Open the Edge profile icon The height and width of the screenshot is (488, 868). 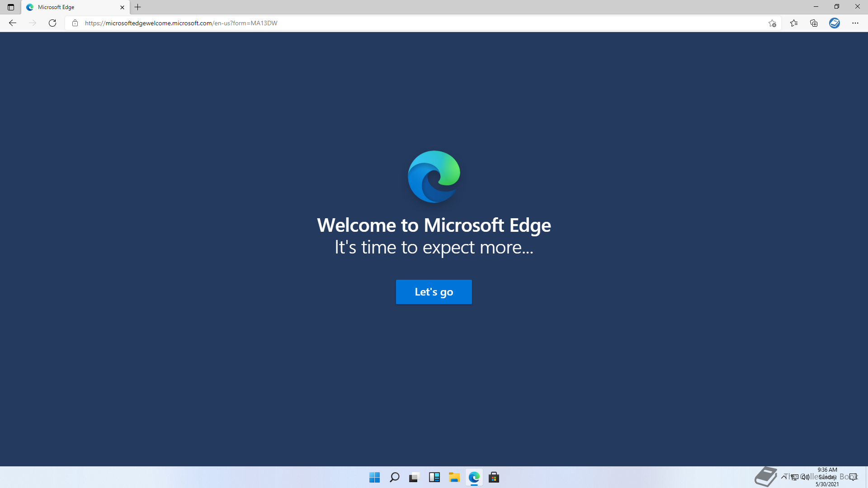[x=835, y=23]
